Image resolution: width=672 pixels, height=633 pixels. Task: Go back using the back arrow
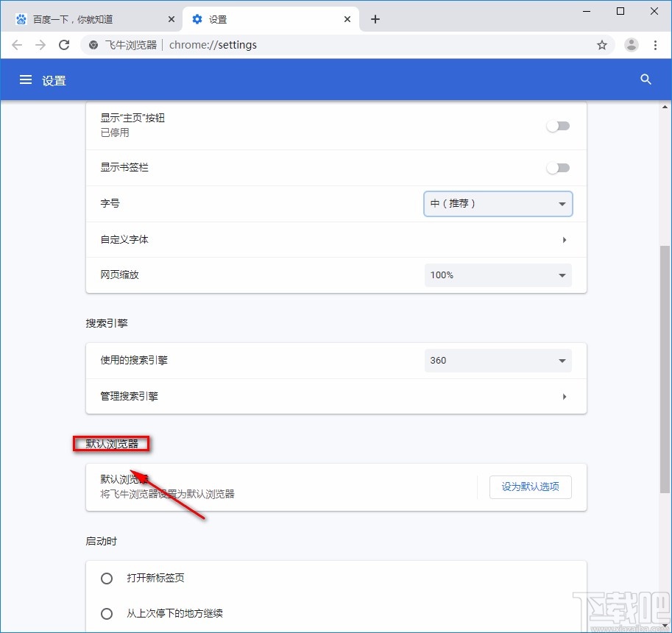coord(17,45)
